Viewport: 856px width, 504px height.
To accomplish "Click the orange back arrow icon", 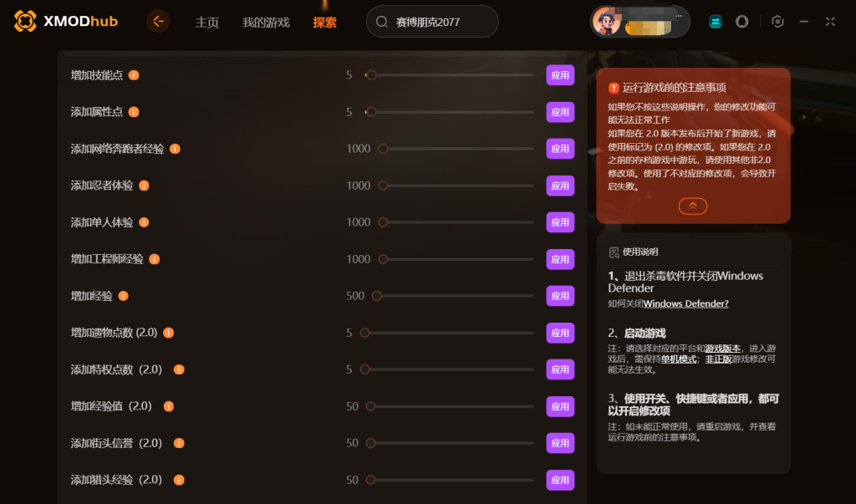I will [158, 21].
